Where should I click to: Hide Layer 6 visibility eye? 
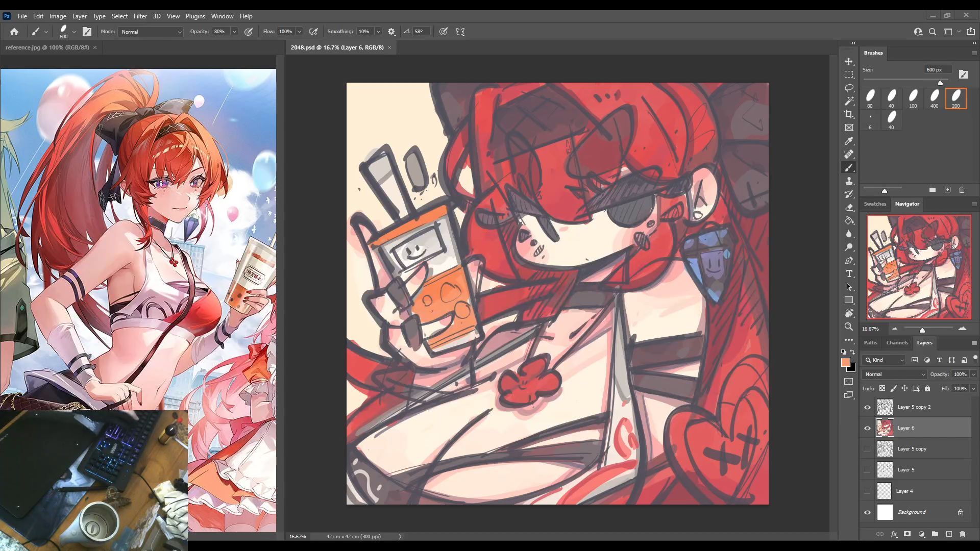[x=867, y=428]
